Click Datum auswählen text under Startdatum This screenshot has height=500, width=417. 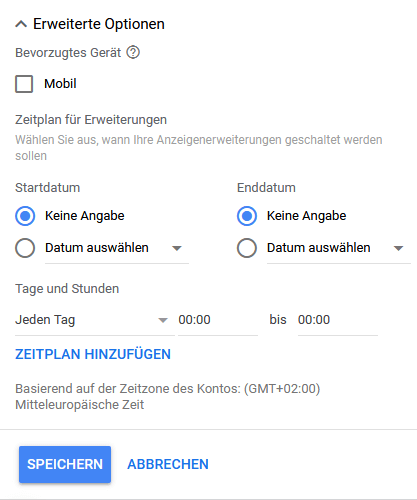click(97, 248)
